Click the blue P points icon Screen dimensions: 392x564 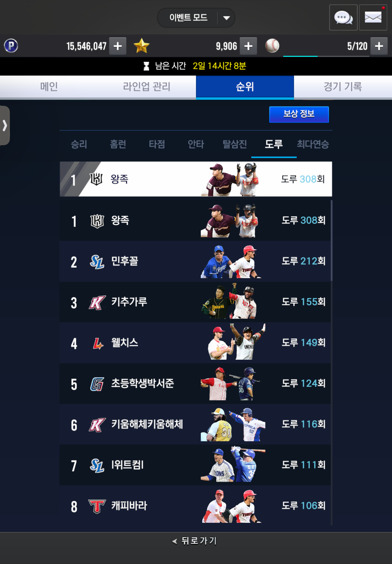click(x=11, y=46)
